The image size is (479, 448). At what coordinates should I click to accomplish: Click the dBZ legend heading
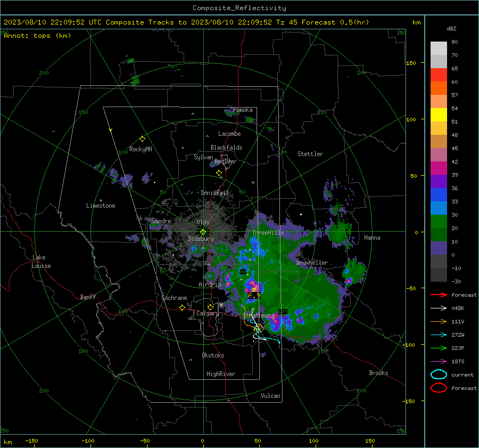click(451, 29)
